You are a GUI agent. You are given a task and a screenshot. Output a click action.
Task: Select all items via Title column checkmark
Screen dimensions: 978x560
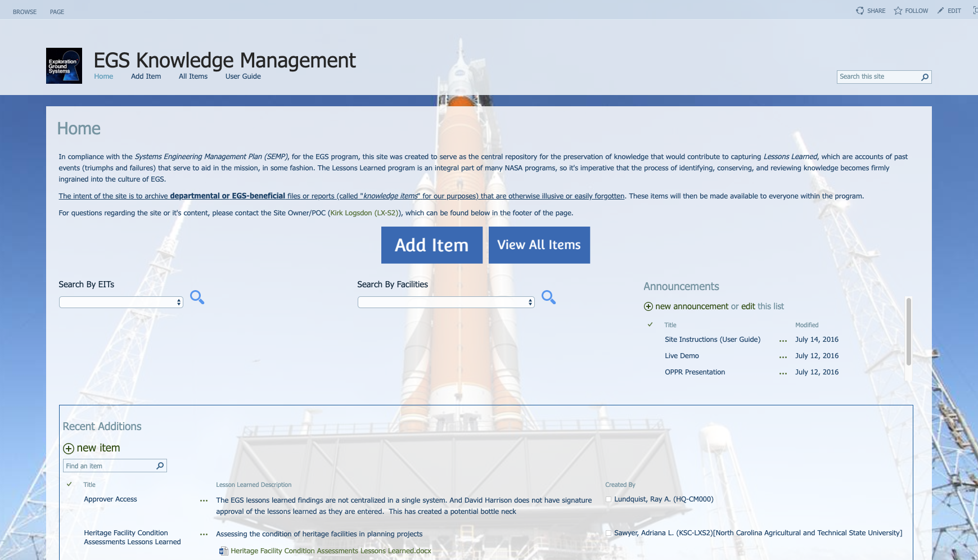pyautogui.click(x=69, y=484)
